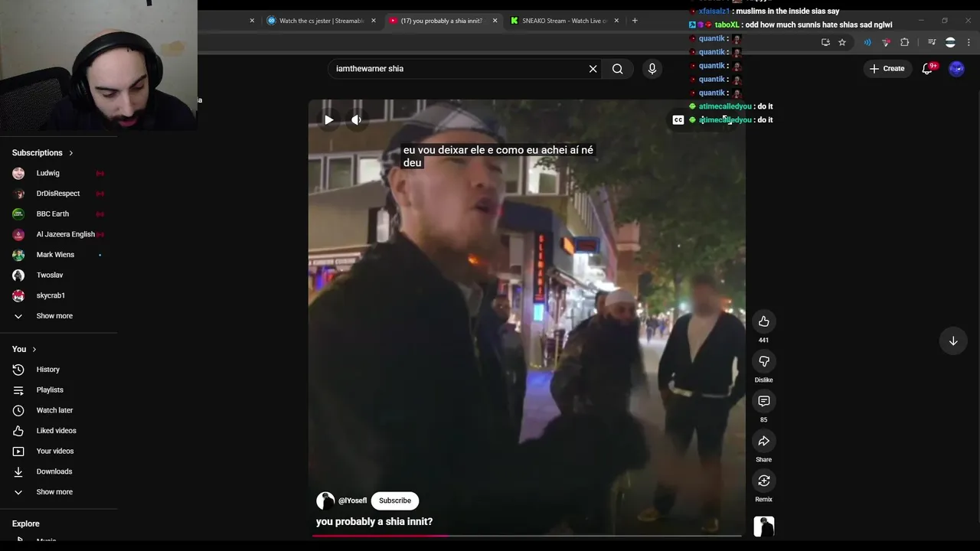Close the Streamable tab
The width and height of the screenshot is (980, 551).
(374, 21)
